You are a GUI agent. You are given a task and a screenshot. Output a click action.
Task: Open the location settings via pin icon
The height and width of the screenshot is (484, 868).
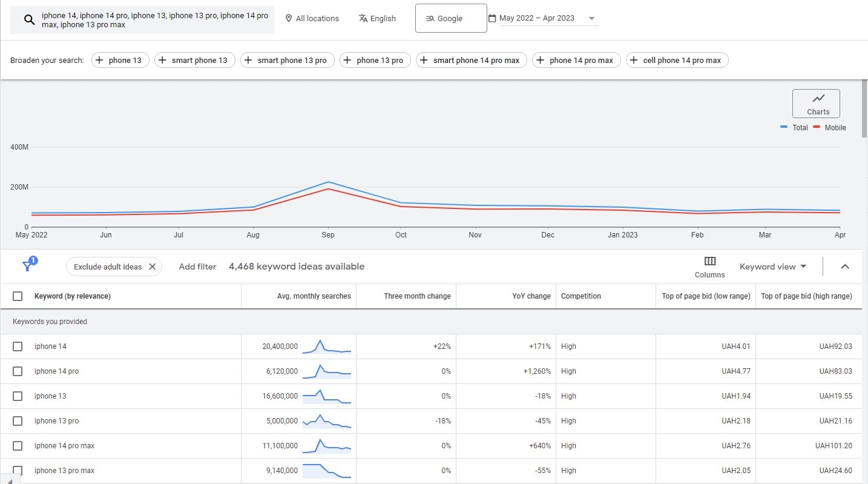289,18
